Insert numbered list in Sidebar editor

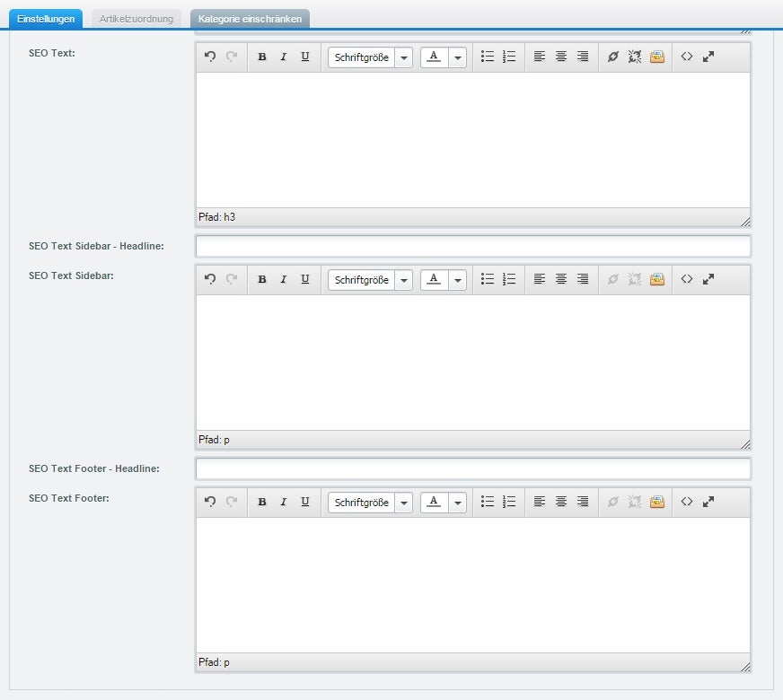[509, 279]
